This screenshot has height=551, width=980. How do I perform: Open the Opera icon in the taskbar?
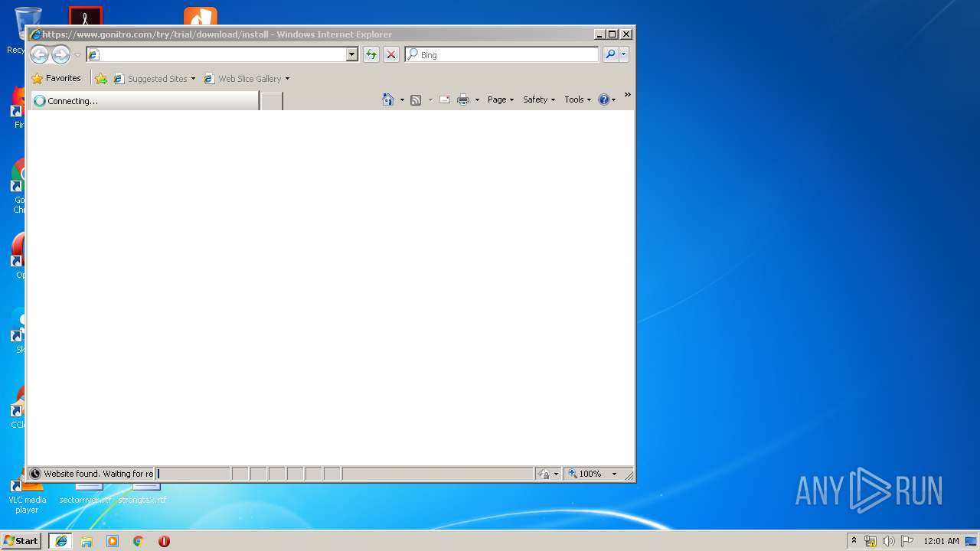[x=164, y=541]
